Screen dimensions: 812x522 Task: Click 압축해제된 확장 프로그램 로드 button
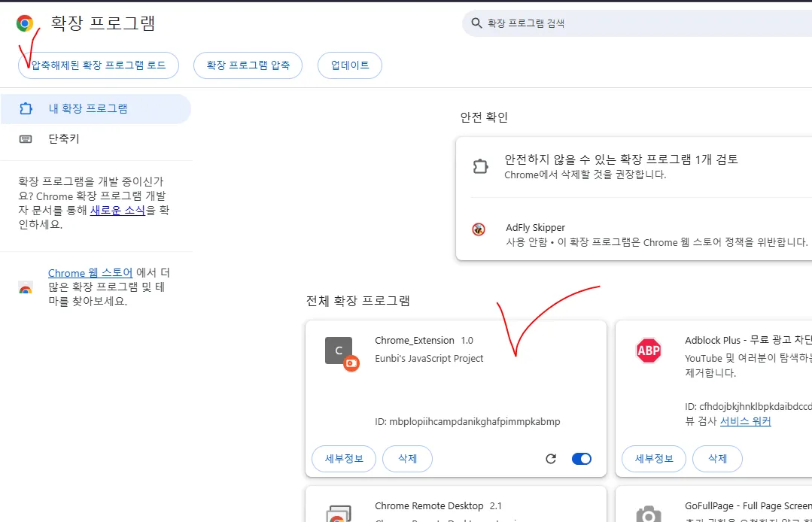pyautogui.click(x=99, y=65)
